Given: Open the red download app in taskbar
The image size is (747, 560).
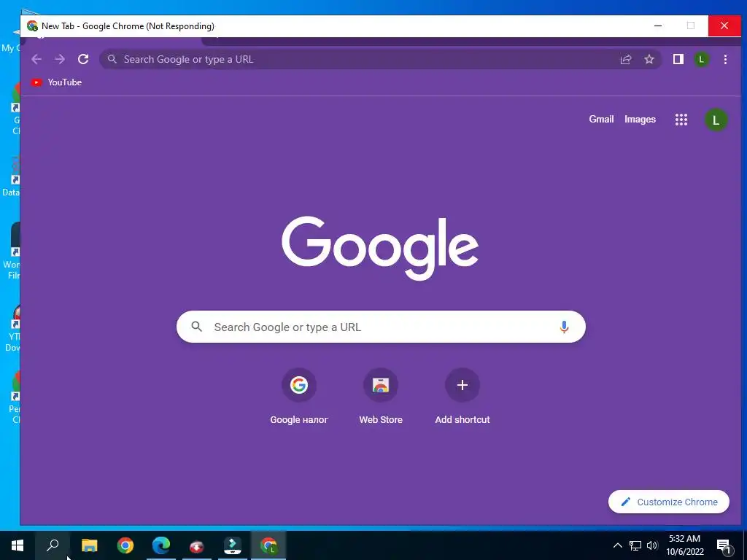Looking at the screenshot, I should pos(197,545).
